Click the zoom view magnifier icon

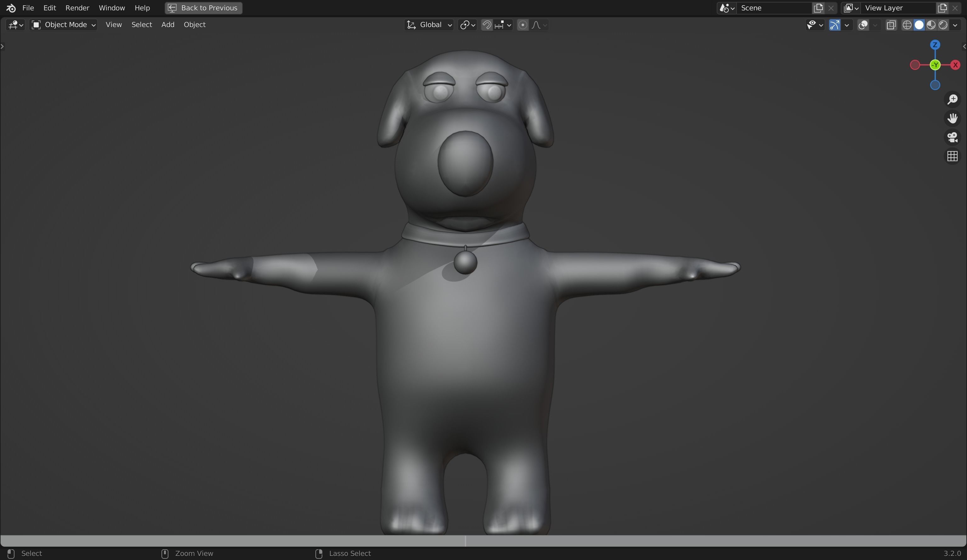953,99
